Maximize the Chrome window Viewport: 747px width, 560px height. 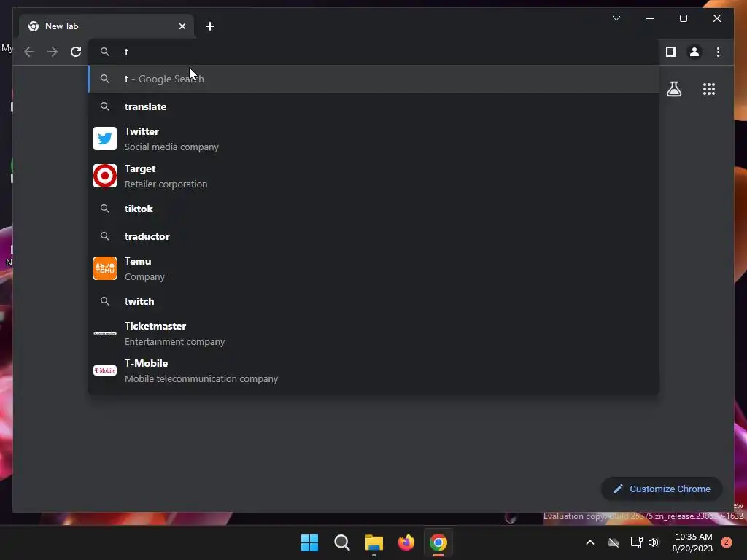[683, 18]
